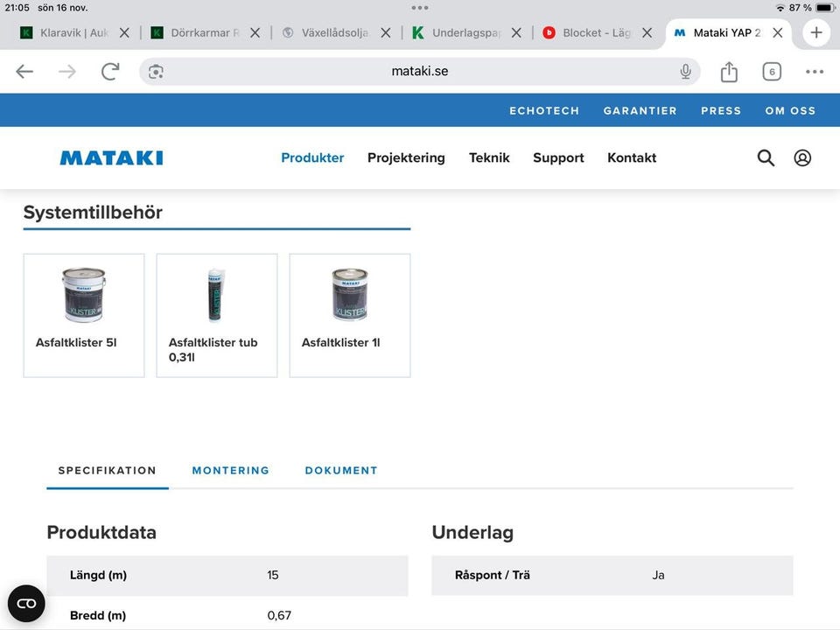Open the Asfaltklister 5l product card

pos(84,316)
